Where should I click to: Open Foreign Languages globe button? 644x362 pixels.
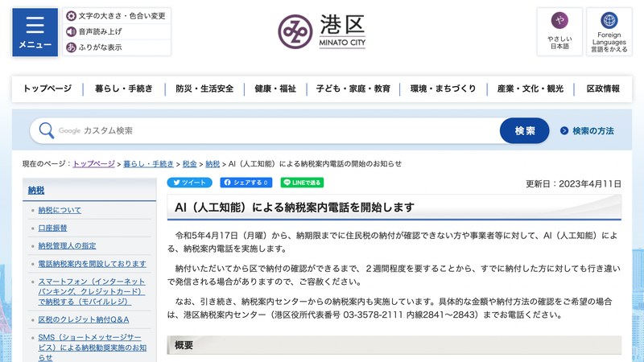click(x=609, y=31)
